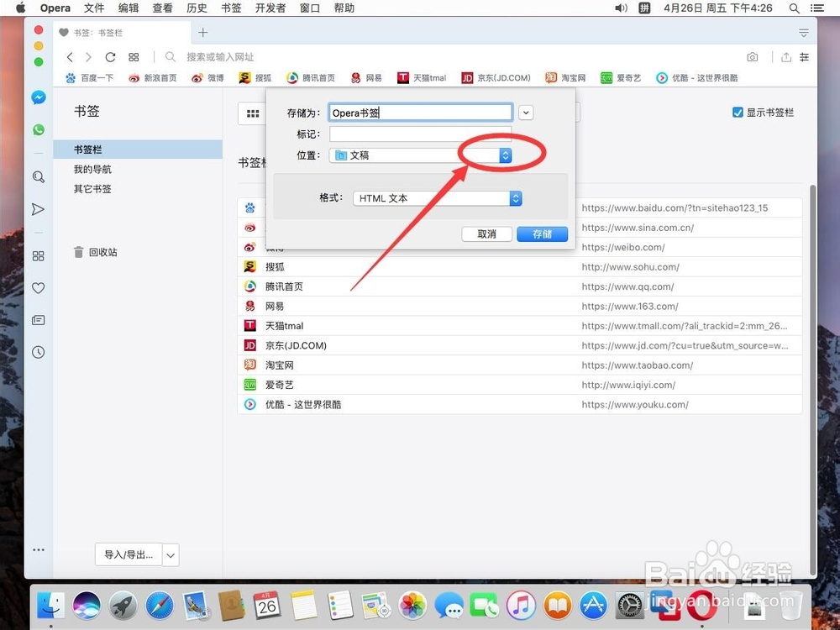Screen dimensions: 840x630
Task: Expand the 存储为 filename disclosure arrow
Action: click(526, 112)
